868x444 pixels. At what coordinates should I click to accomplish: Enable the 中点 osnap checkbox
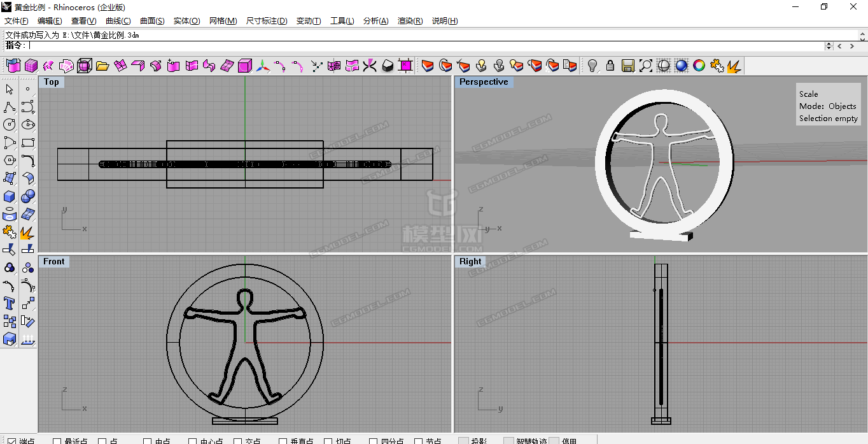tap(147, 441)
